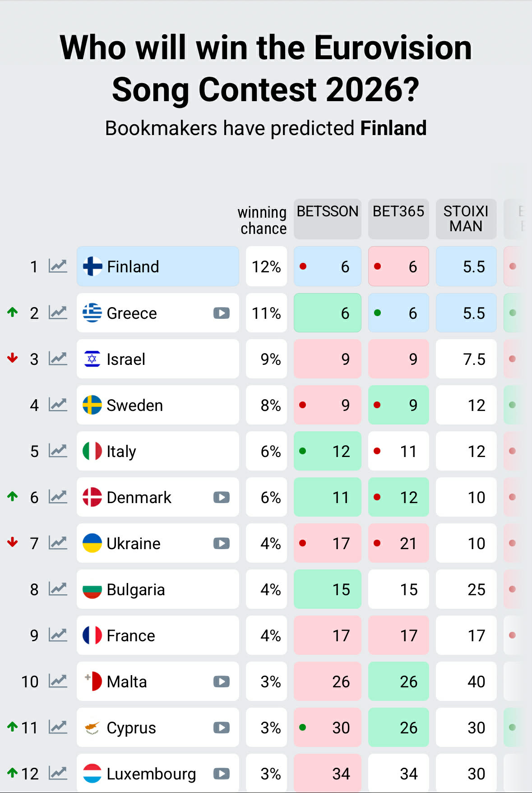Viewport: 532px width, 793px height.
Task: Click the 12% winning chance for Finland
Action: click(x=266, y=266)
